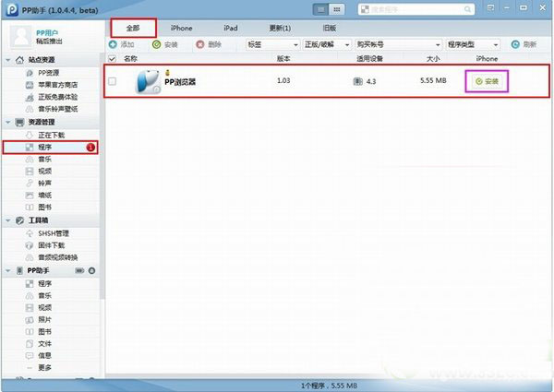Viewport: 554px width, 392px height.
Task: Switch to grid view mode
Action: pos(337,9)
